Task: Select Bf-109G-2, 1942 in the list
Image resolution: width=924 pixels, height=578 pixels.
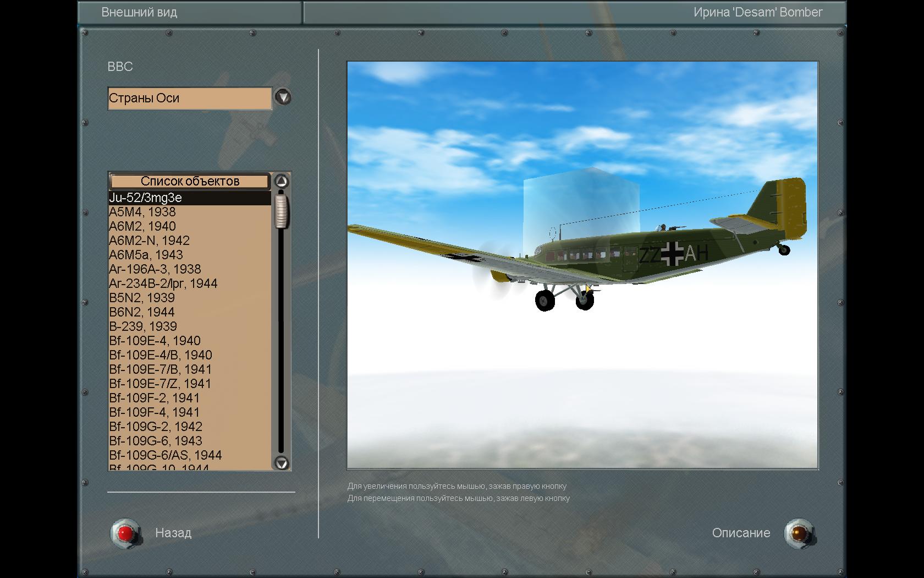Action: click(190, 427)
